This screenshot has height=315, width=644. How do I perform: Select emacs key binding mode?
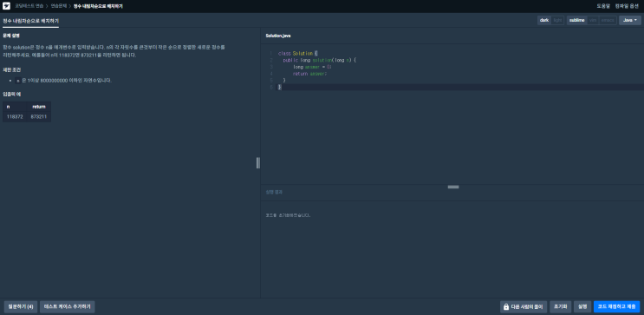[608, 20]
